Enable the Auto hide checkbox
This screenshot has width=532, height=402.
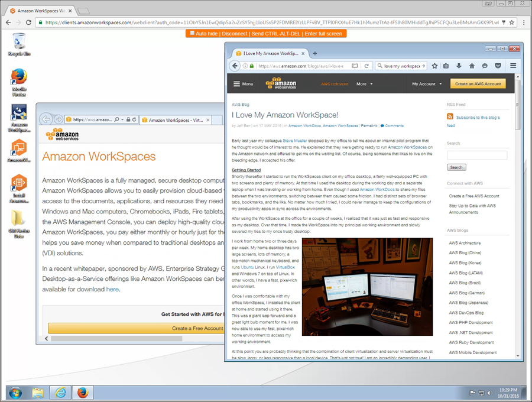click(192, 33)
